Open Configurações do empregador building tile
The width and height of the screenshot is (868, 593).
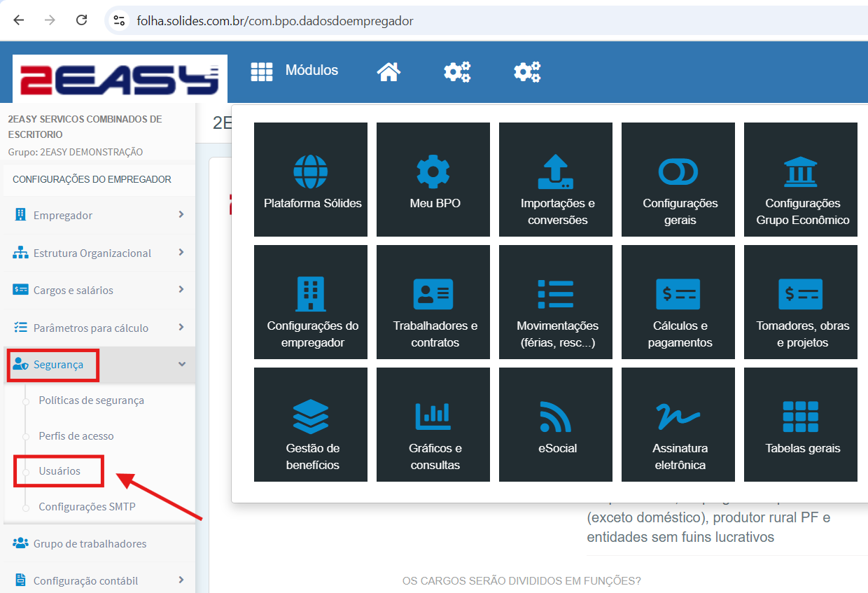311,302
